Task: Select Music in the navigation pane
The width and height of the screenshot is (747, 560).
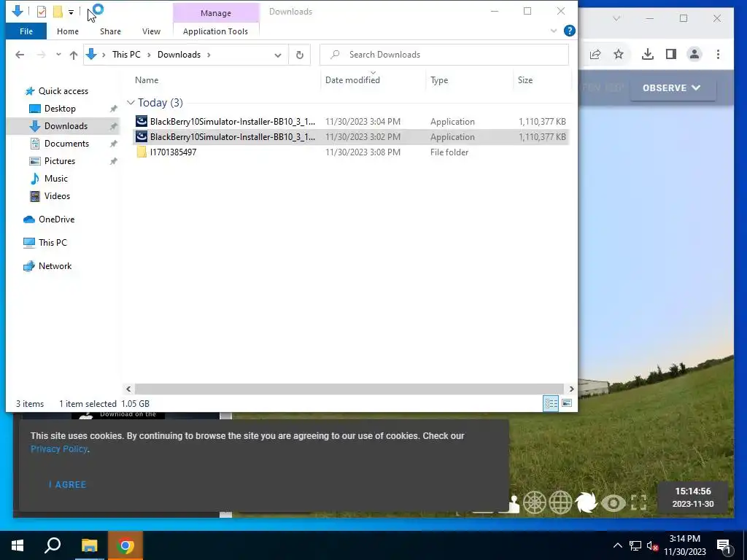Action: pyautogui.click(x=55, y=179)
